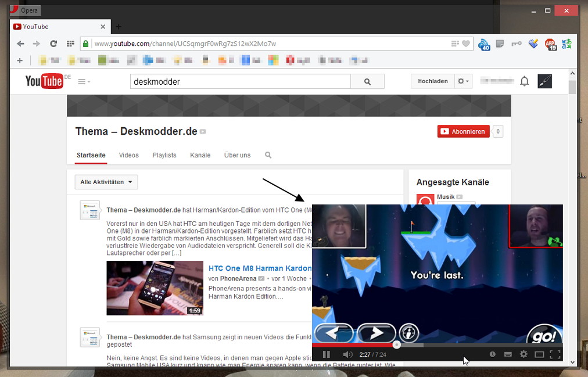The height and width of the screenshot is (377, 588).
Task: Enter fullscreen in the video player
Action: click(x=555, y=354)
